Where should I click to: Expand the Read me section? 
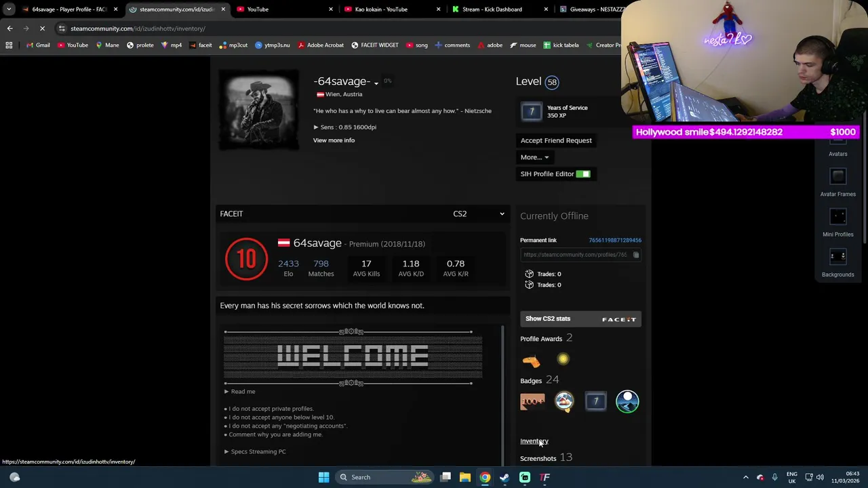click(240, 392)
